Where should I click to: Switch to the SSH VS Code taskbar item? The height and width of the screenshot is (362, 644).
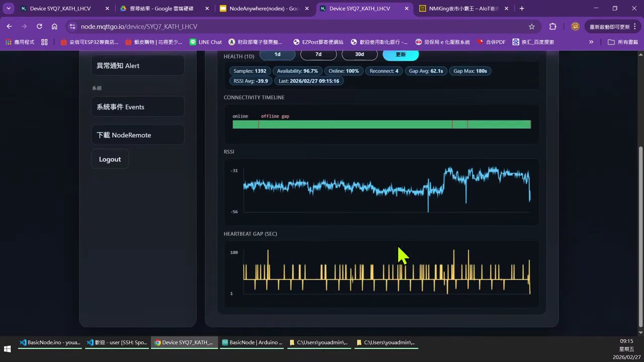tap(117, 342)
